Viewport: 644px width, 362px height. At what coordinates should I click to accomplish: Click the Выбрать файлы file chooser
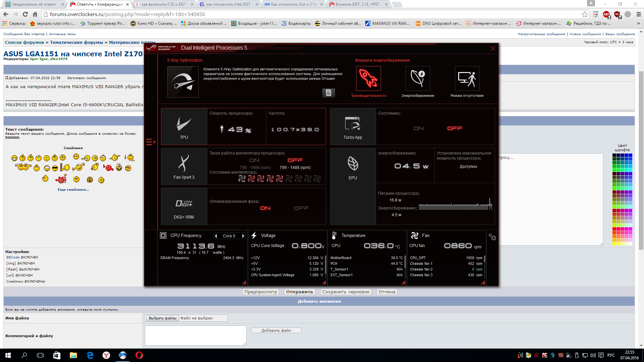pos(162,318)
